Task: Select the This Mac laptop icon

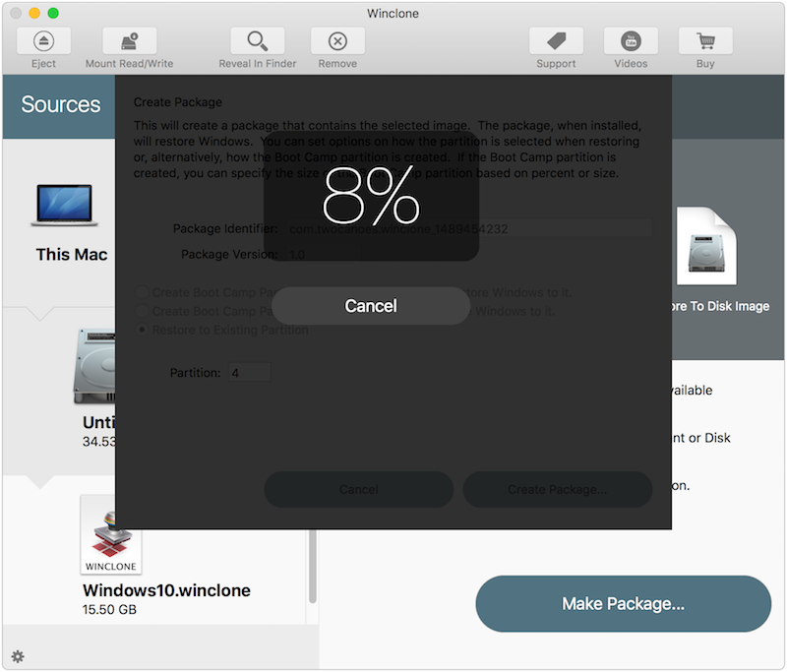Action: tap(64, 206)
